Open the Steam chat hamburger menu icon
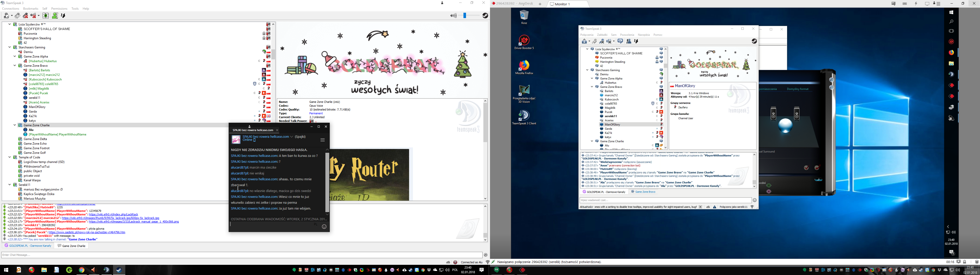Screen dimensions: 980x275 (x=322, y=140)
